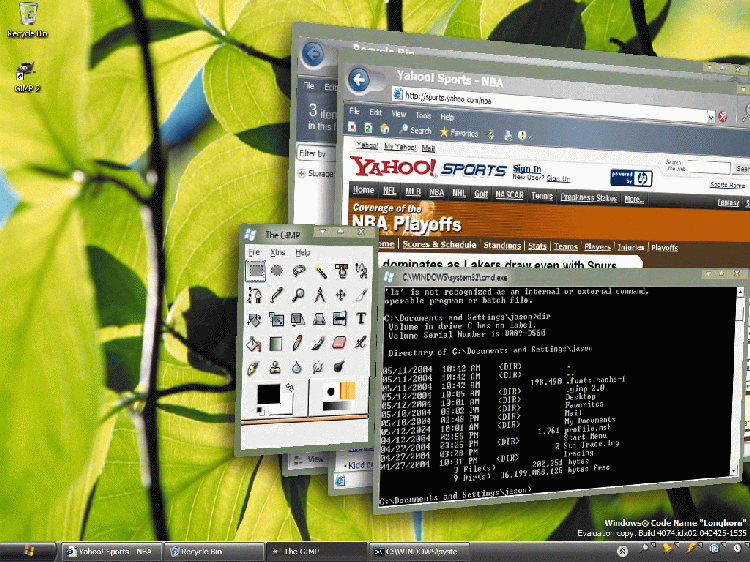
Task: Select the Paths tool in GIMP
Action: (x=255, y=295)
